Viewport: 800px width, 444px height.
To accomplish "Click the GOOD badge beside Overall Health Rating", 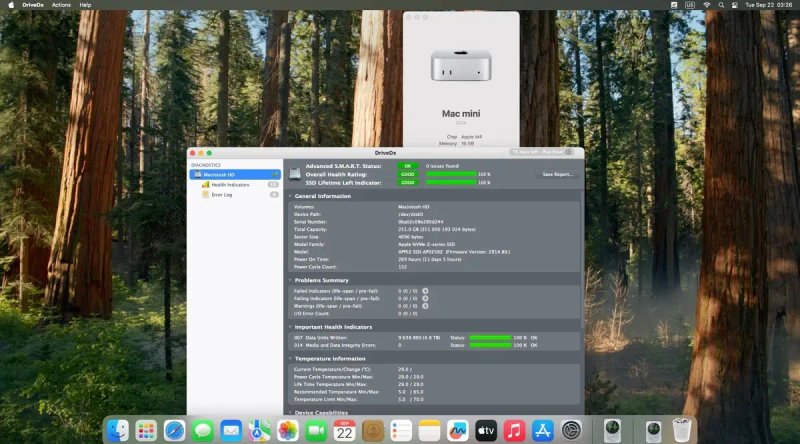I will click(408, 175).
